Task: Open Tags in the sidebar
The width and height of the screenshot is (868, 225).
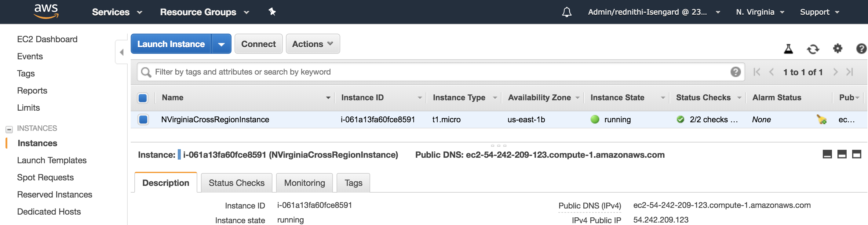Action: coord(26,74)
